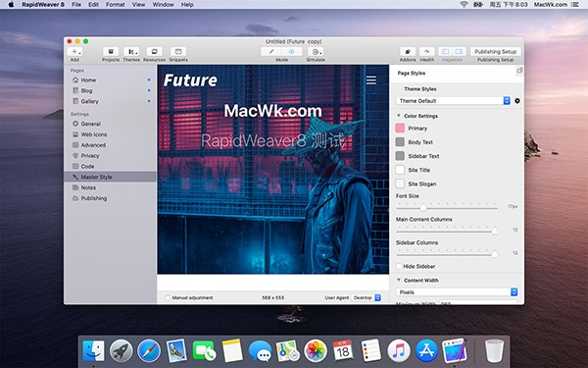Open the User Agent Desktop dropdown
Image resolution: width=588 pixels, height=368 pixels.
(x=366, y=297)
